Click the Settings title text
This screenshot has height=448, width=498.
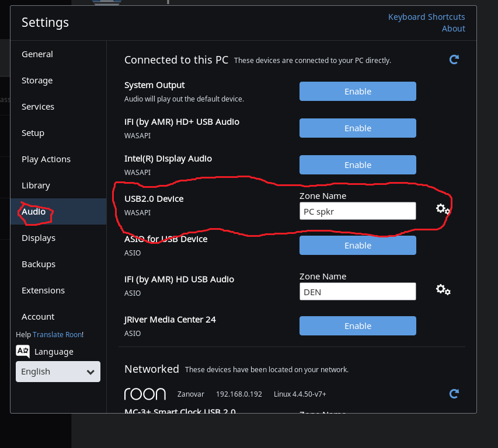click(45, 23)
